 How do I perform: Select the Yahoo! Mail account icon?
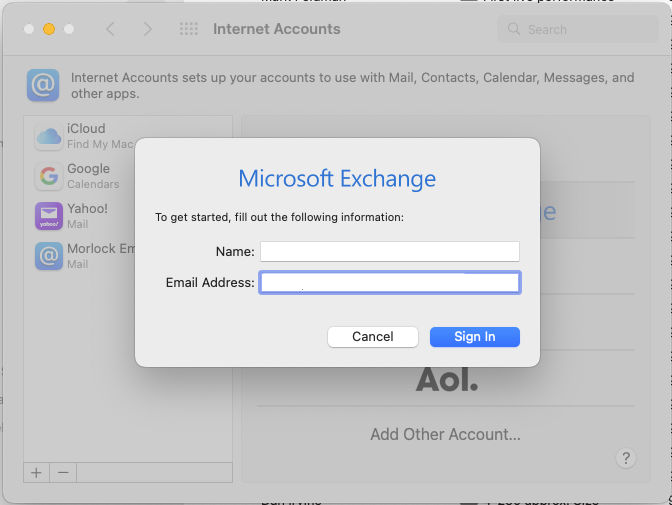(x=49, y=216)
